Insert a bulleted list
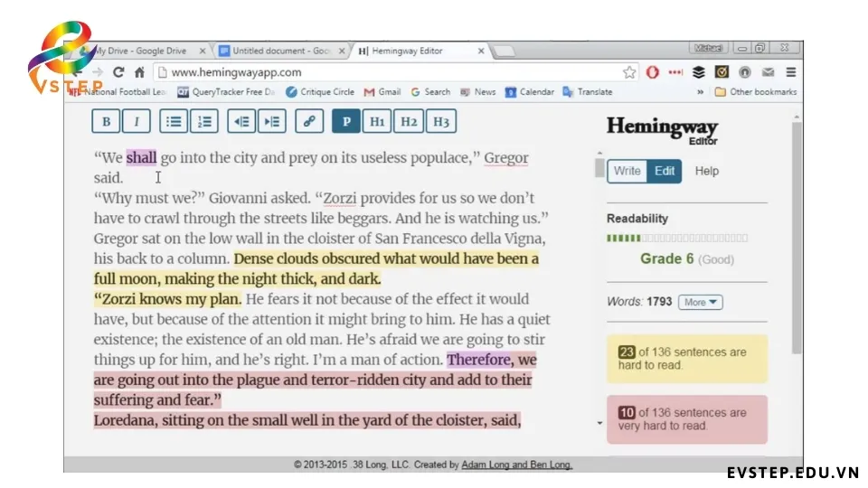Image resolution: width=868 pixels, height=488 pixels. point(174,122)
